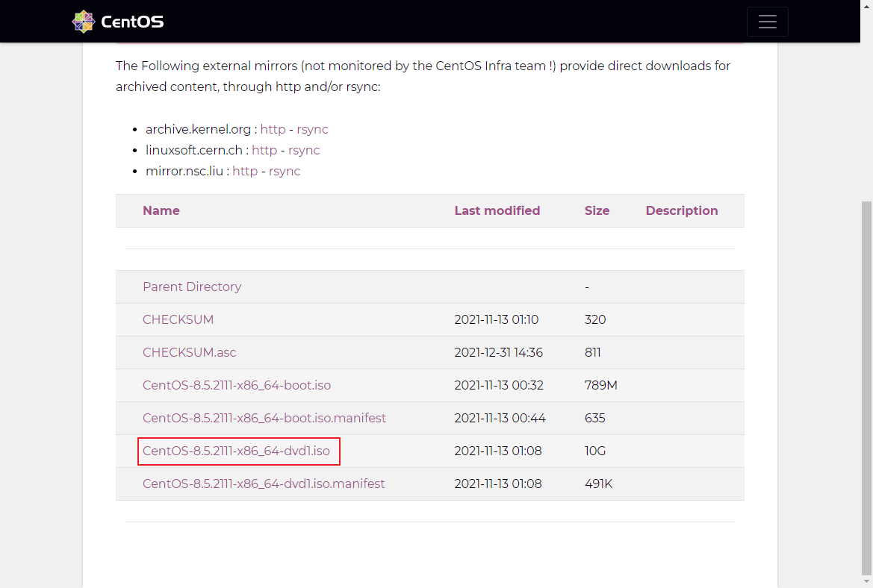Sort listing by Size column
This screenshot has width=873, height=588.
(597, 211)
